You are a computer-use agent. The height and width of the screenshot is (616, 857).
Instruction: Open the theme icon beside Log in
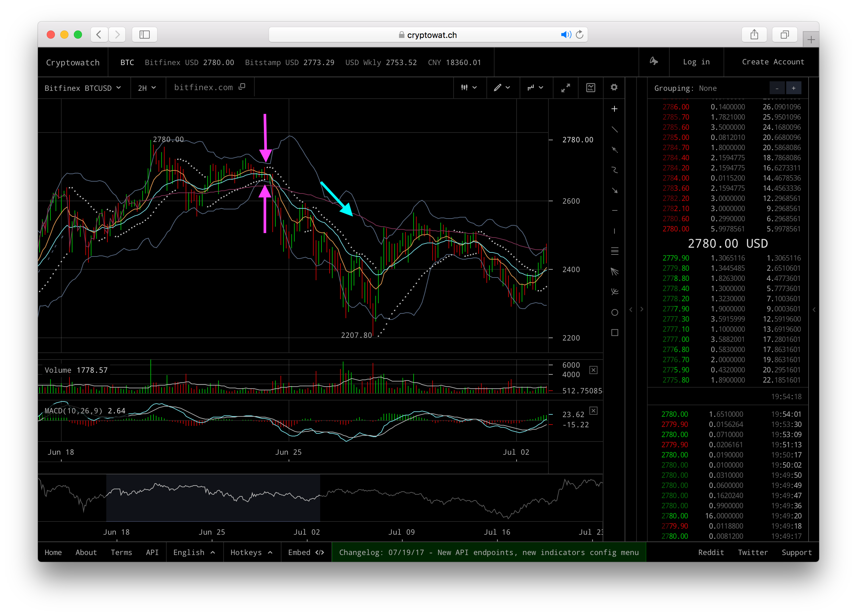[x=654, y=62]
